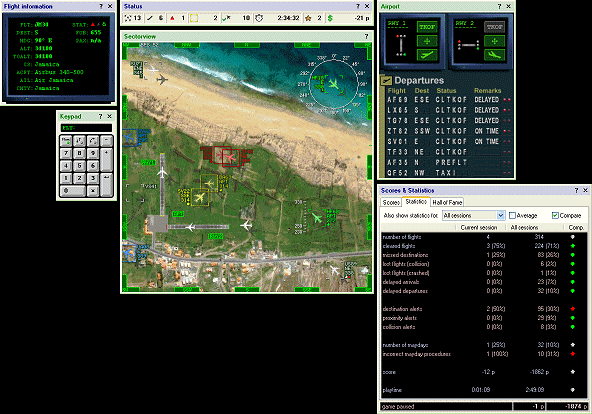592x414 pixels.
Task: Switch to the Scores tab
Action: (x=391, y=202)
